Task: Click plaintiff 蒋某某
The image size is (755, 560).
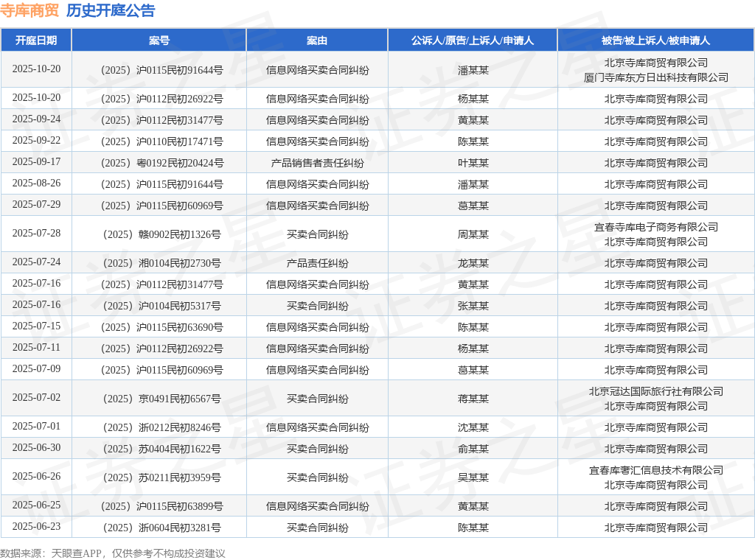Action: click(x=473, y=399)
